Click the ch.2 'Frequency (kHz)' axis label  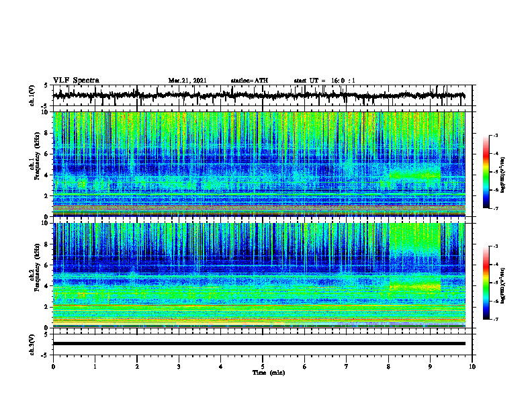click(37, 267)
